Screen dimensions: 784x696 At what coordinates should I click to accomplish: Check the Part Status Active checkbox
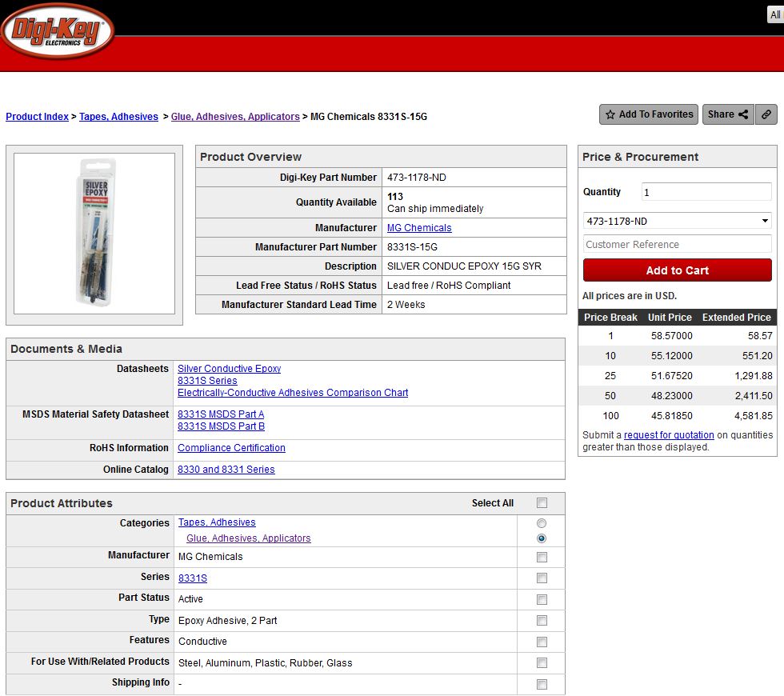coord(542,599)
